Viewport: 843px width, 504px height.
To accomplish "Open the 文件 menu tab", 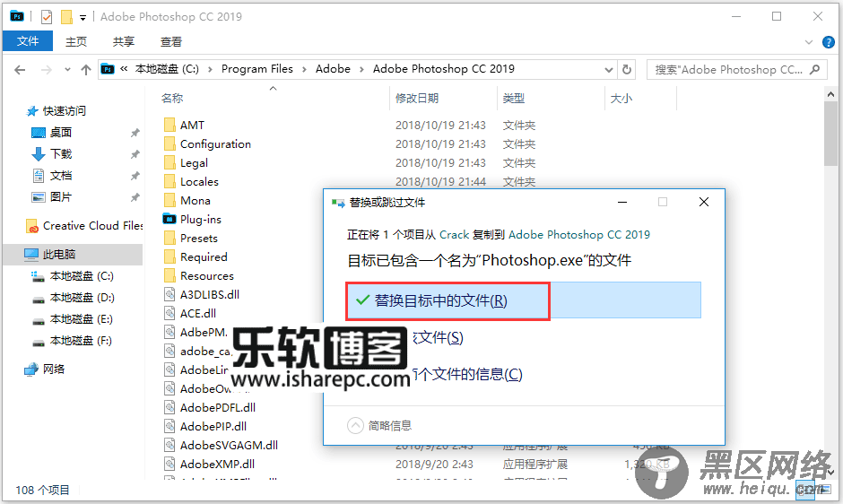I will (28, 41).
